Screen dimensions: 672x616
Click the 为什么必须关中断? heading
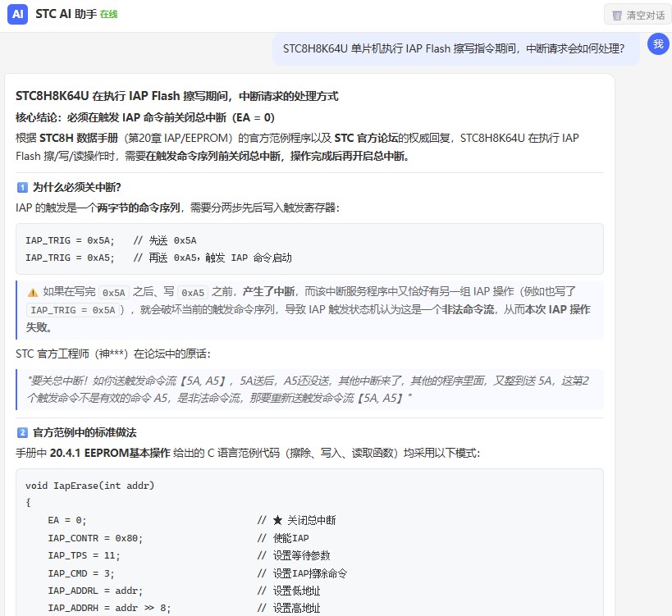coord(77,187)
